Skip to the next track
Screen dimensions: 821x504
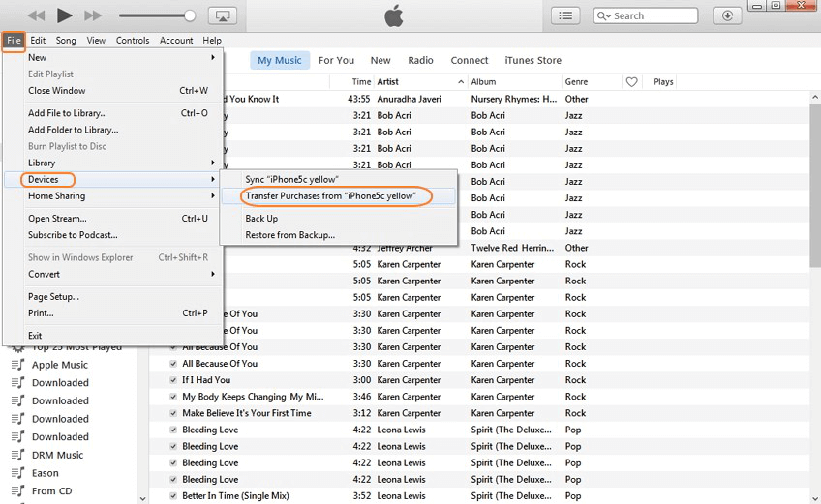click(x=93, y=15)
